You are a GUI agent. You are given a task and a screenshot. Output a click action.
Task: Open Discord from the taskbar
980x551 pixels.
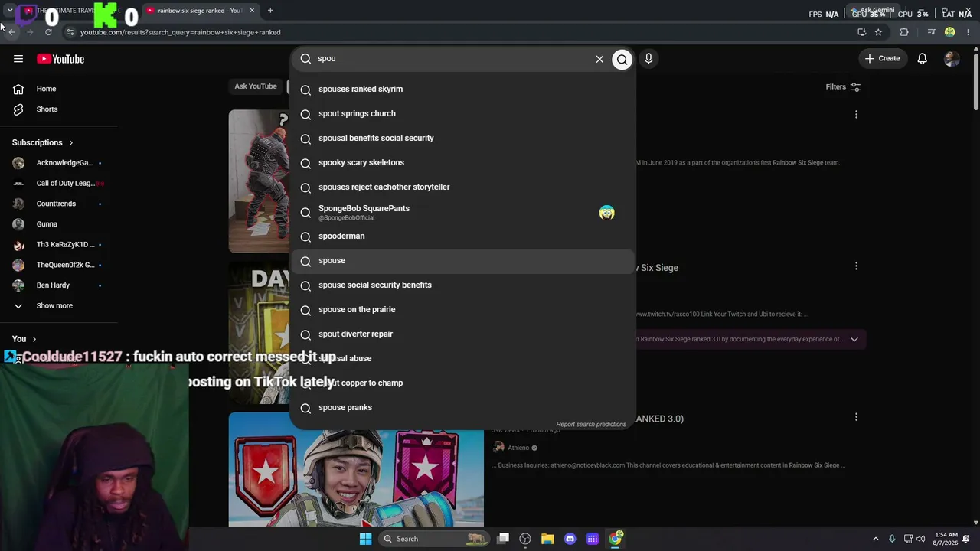pyautogui.click(x=570, y=539)
